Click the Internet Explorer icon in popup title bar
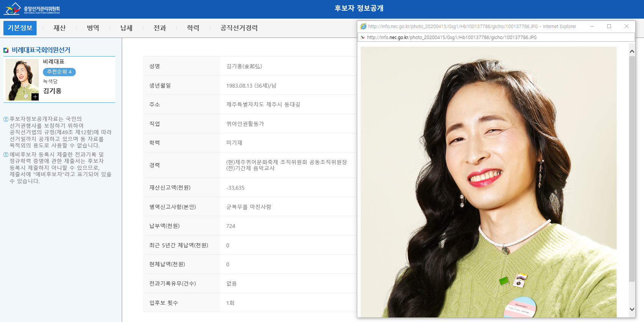The height and width of the screenshot is (322, 644). [363, 27]
